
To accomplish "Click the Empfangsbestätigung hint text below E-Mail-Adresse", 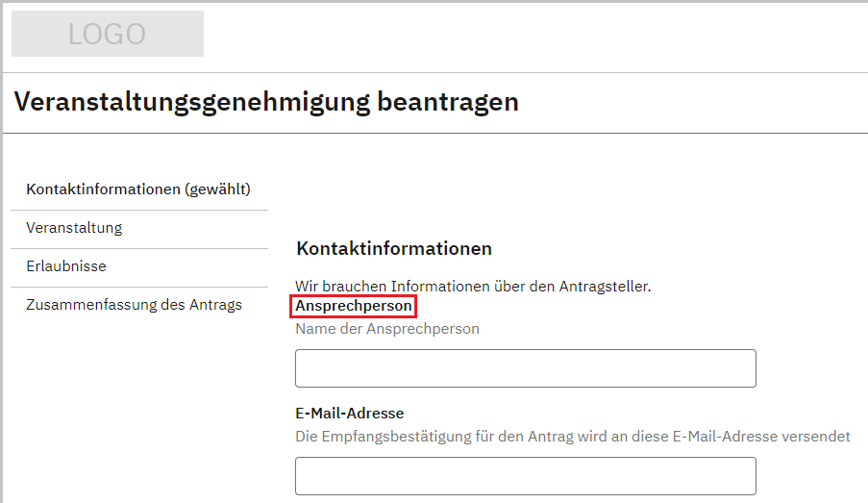I will [572, 437].
